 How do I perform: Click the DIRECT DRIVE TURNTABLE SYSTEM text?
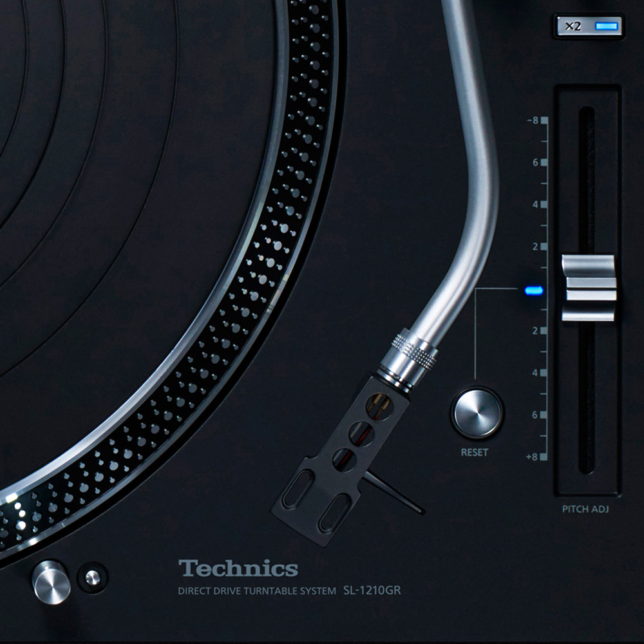point(257,591)
